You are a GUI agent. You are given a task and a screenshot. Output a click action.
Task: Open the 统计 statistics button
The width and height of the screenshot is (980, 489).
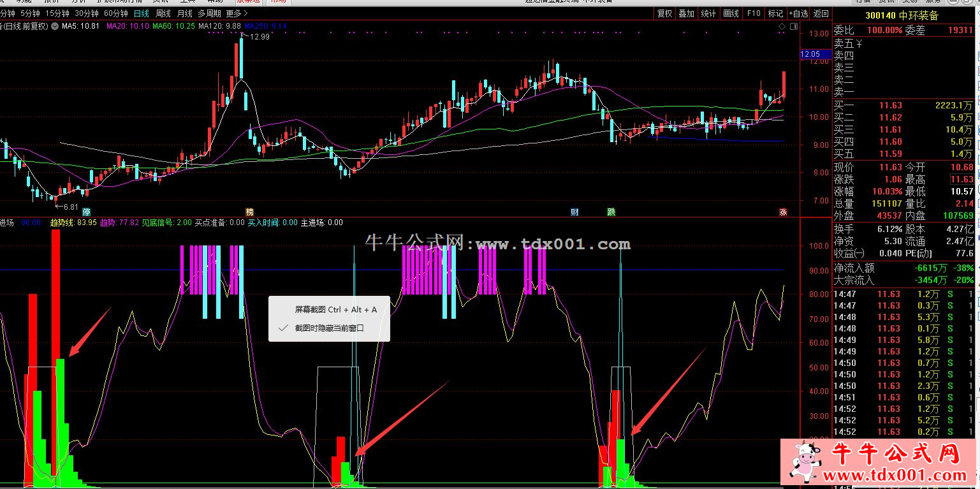[x=708, y=13]
